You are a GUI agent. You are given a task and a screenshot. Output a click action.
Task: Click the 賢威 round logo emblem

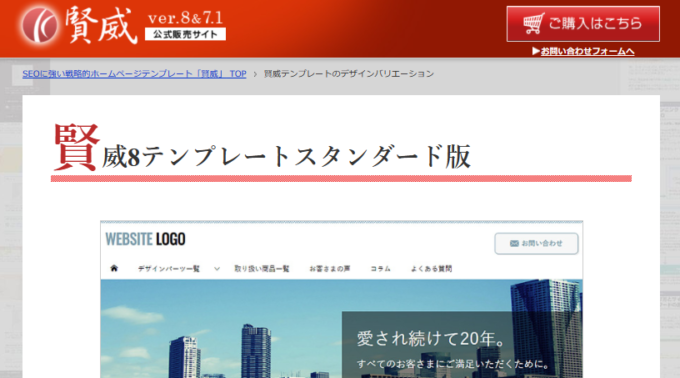point(39,25)
